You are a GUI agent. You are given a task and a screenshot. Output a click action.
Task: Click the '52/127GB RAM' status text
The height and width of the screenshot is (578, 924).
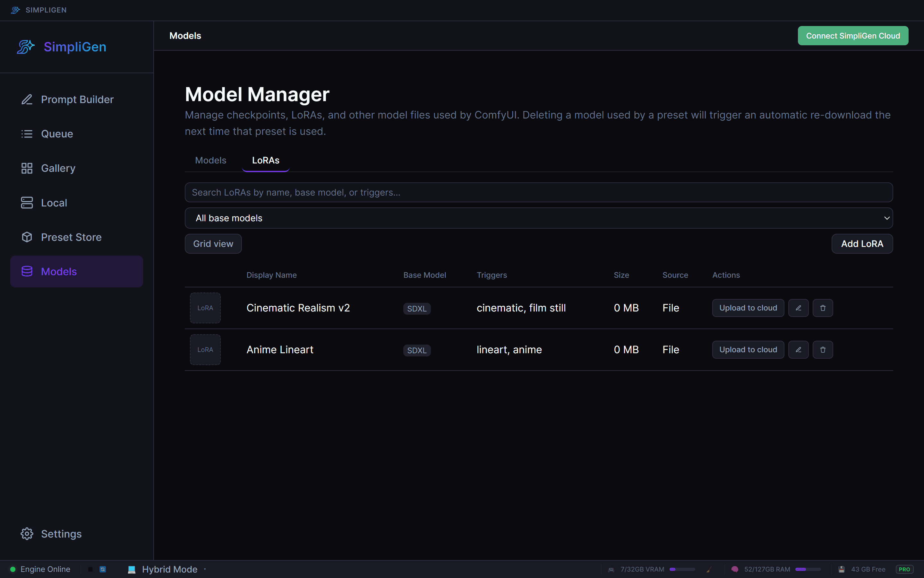(x=767, y=569)
